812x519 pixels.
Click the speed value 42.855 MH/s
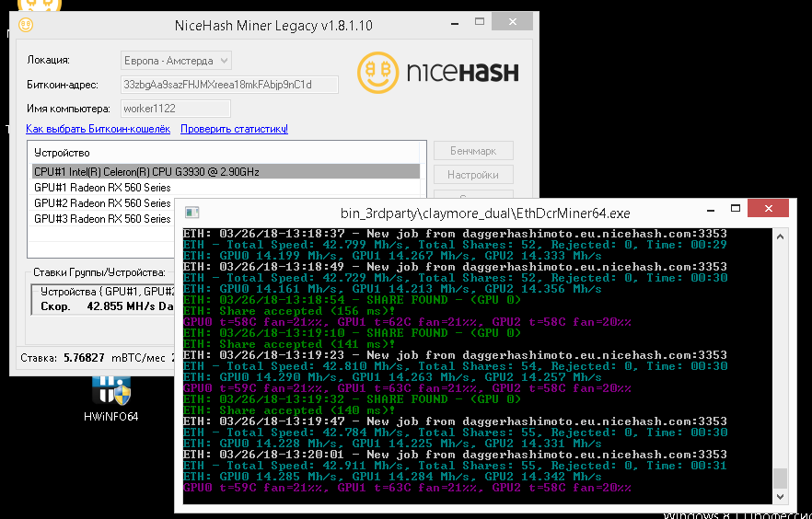pyautogui.click(x=122, y=306)
